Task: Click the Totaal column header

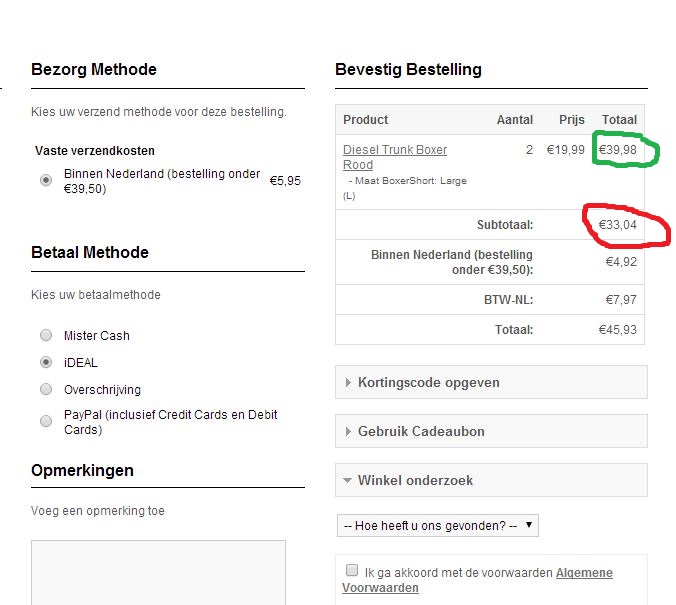Action: 619,119
